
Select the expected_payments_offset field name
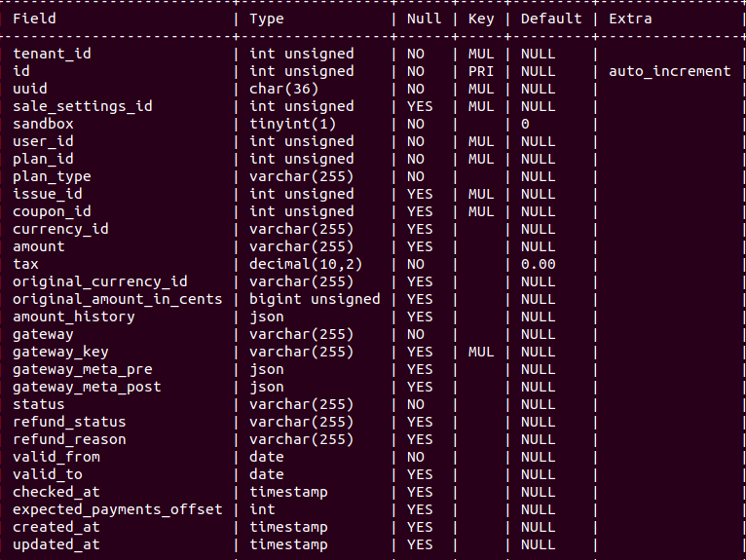117,509
